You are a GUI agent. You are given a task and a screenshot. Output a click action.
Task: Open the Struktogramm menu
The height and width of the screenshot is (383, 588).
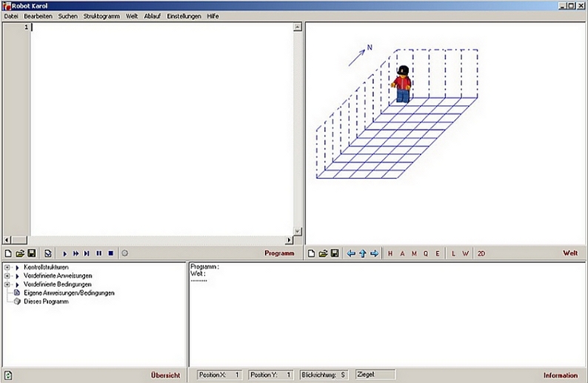pyautogui.click(x=101, y=16)
